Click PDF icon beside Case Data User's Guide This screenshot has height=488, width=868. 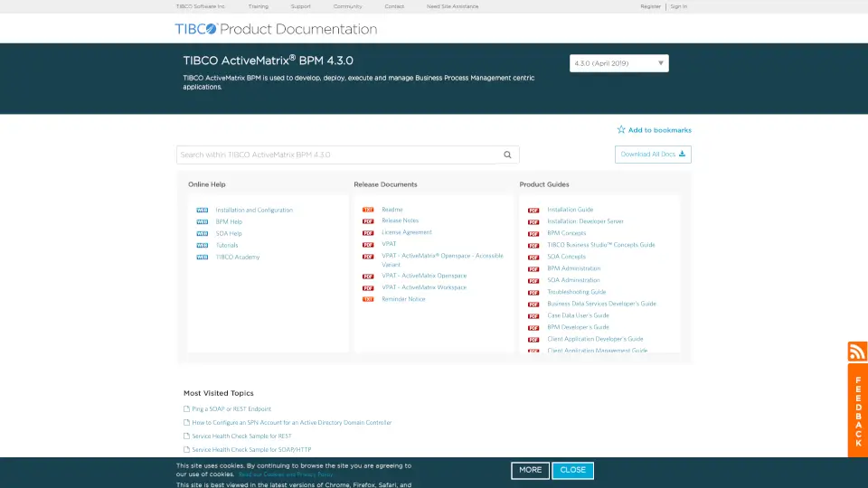point(533,316)
